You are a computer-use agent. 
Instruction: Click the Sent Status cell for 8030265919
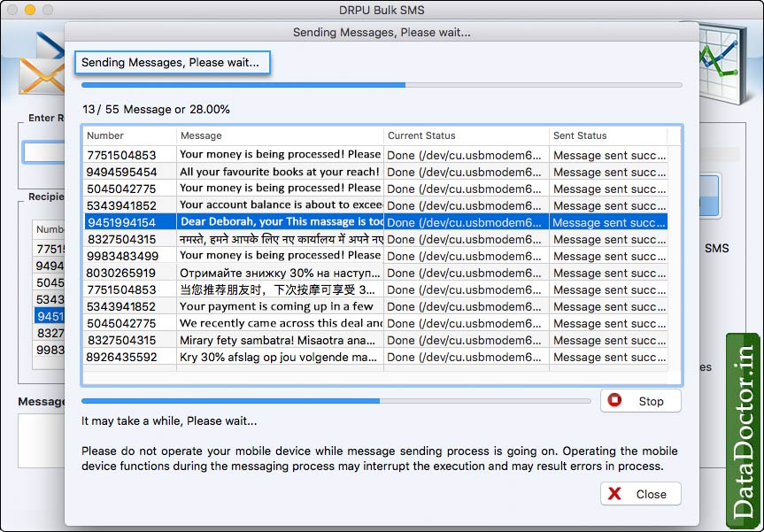[610, 273]
